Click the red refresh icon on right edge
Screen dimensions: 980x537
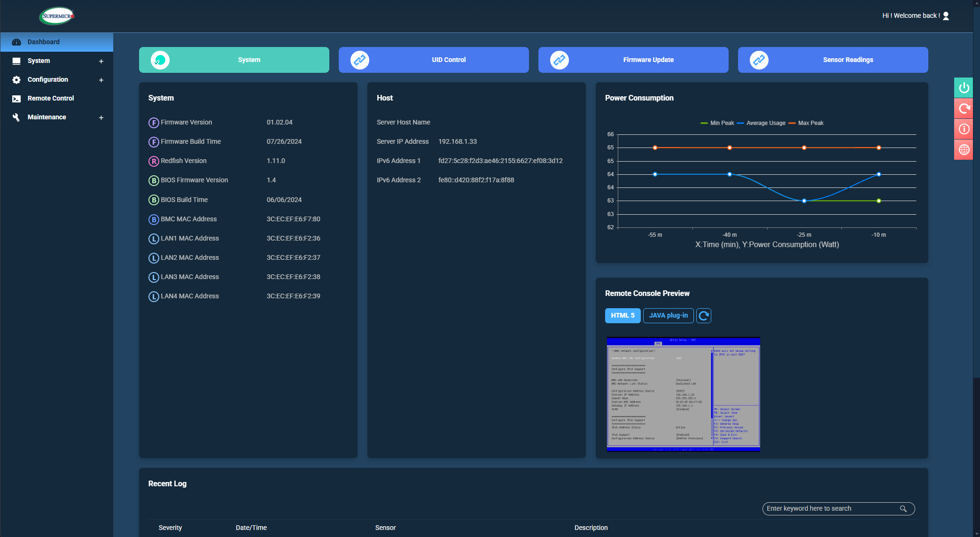pos(964,109)
